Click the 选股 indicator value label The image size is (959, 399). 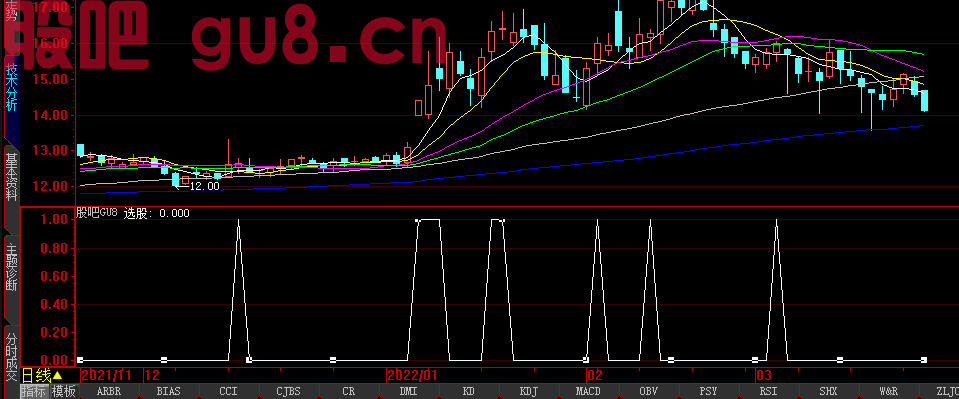[157, 213]
